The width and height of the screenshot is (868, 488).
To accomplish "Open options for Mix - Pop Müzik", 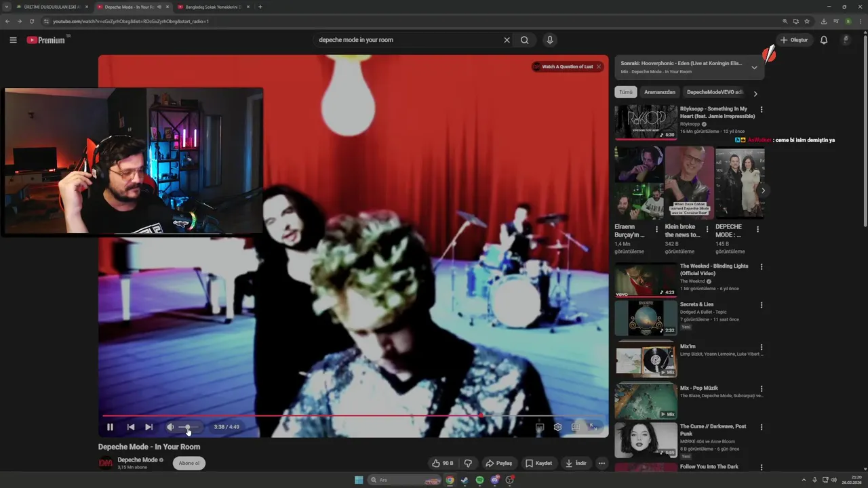I will coord(762,389).
